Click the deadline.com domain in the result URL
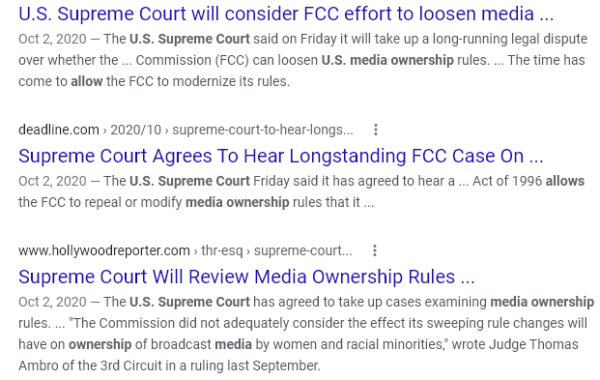600x380 pixels. click(x=59, y=130)
